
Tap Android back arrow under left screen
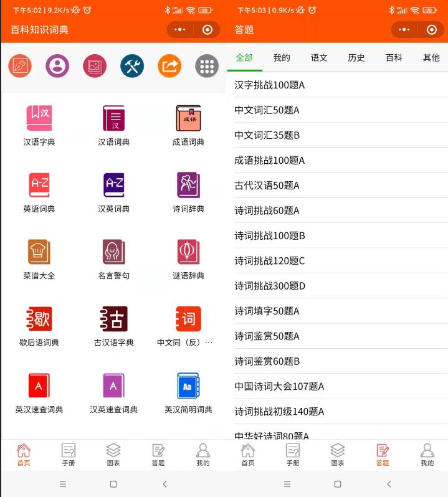tap(164, 484)
